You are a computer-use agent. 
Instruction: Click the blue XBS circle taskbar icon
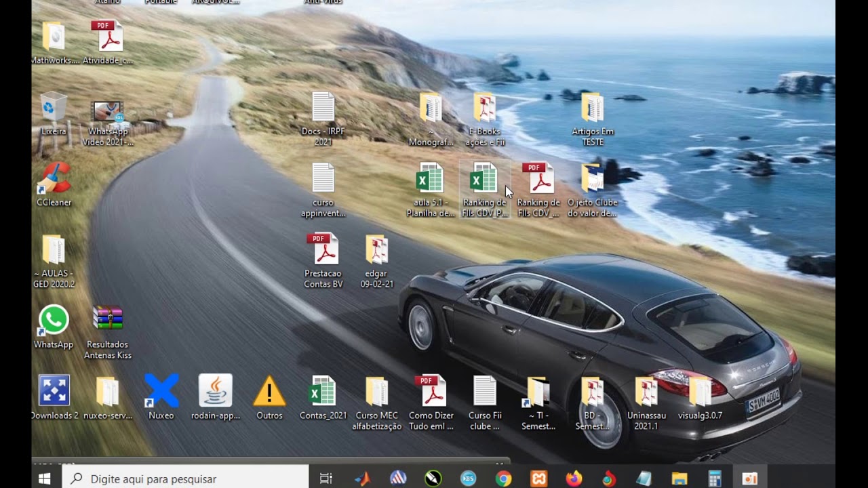[x=468, y=479]
